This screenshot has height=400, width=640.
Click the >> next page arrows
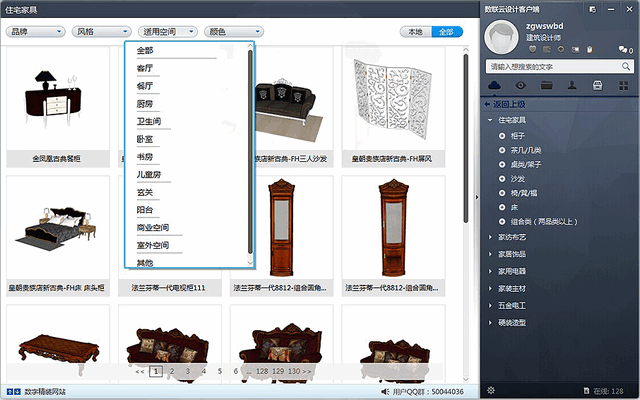pyautogui.click(x=307, y=371)
